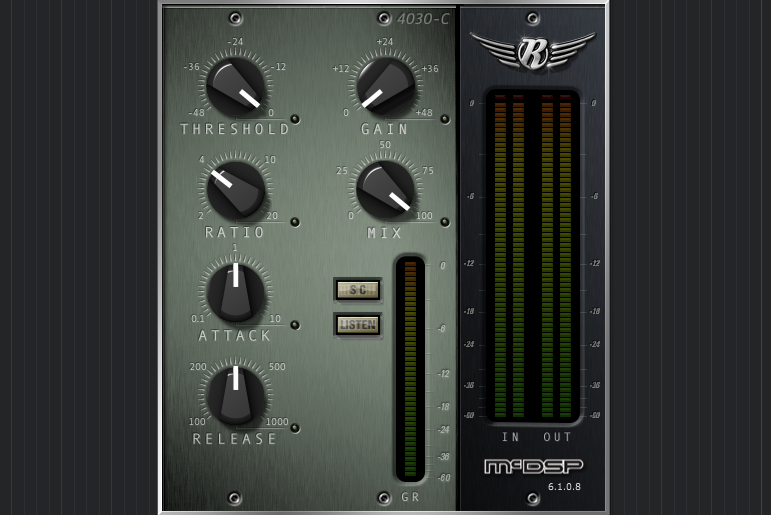This screenshot has height=515, width=771.
Task: Click the small dot beside the Threshold knob
Action: 295,129
